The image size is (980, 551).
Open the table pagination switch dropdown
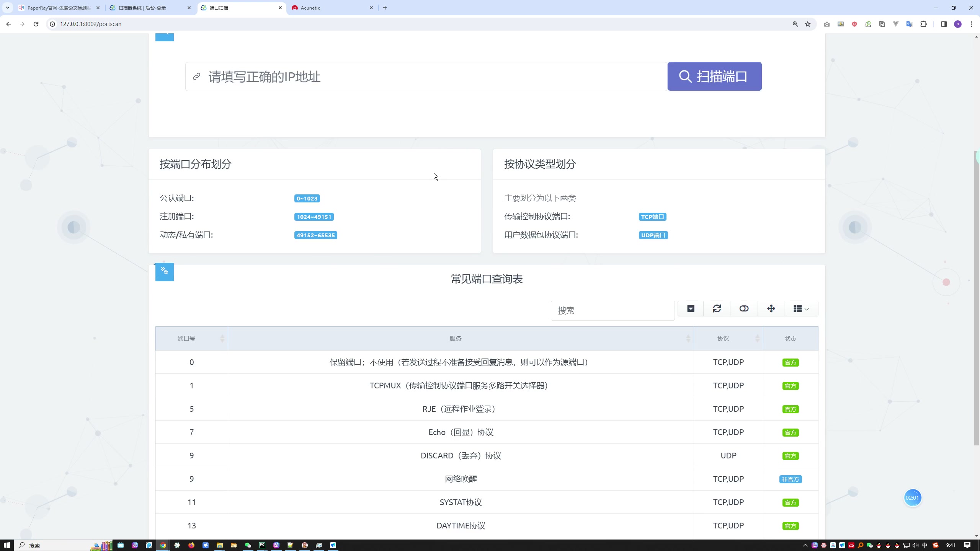(691, 309)
